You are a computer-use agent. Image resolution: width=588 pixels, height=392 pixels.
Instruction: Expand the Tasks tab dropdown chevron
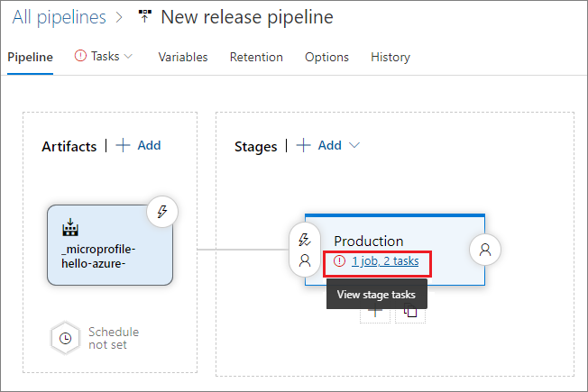pyautogui.click(x=128, y=56)
